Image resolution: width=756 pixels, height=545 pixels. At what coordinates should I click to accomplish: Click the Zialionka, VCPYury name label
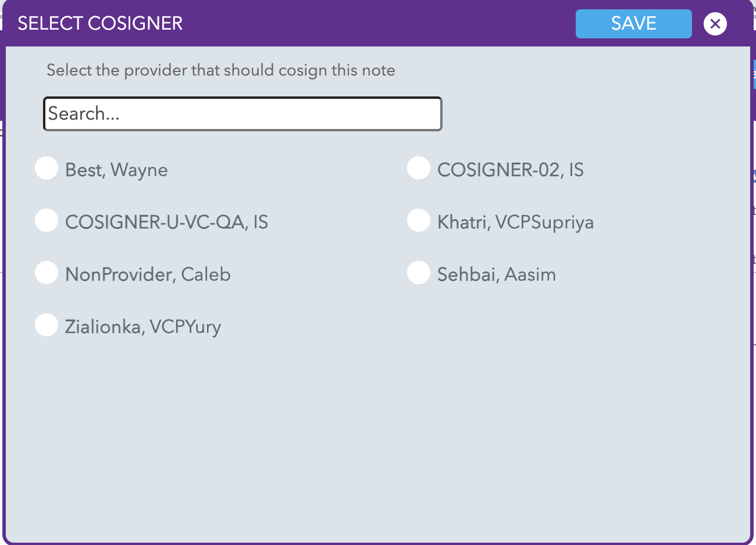[x=143, y=327]
